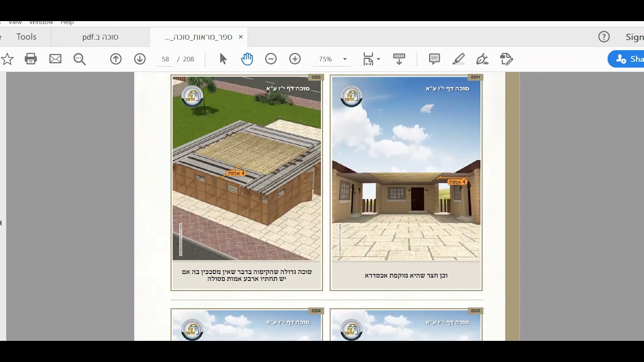Add a sticky note comment

(434, 59)
